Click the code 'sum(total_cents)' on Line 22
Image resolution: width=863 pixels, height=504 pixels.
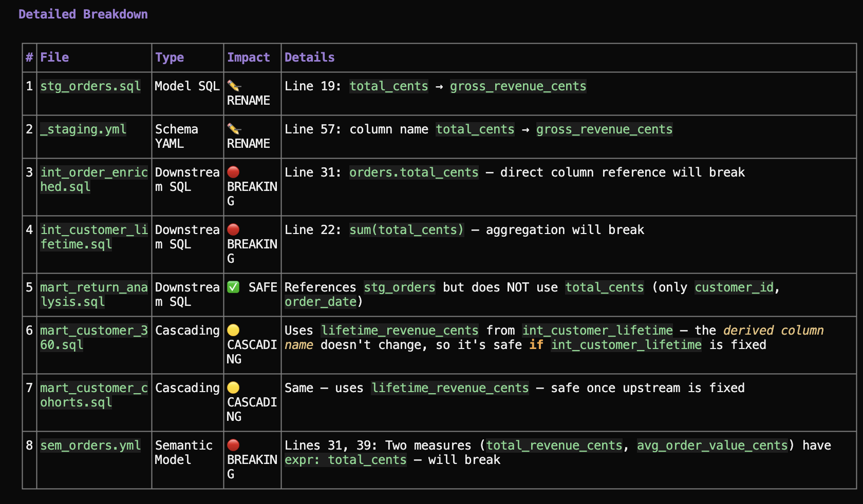pos(407,230)
